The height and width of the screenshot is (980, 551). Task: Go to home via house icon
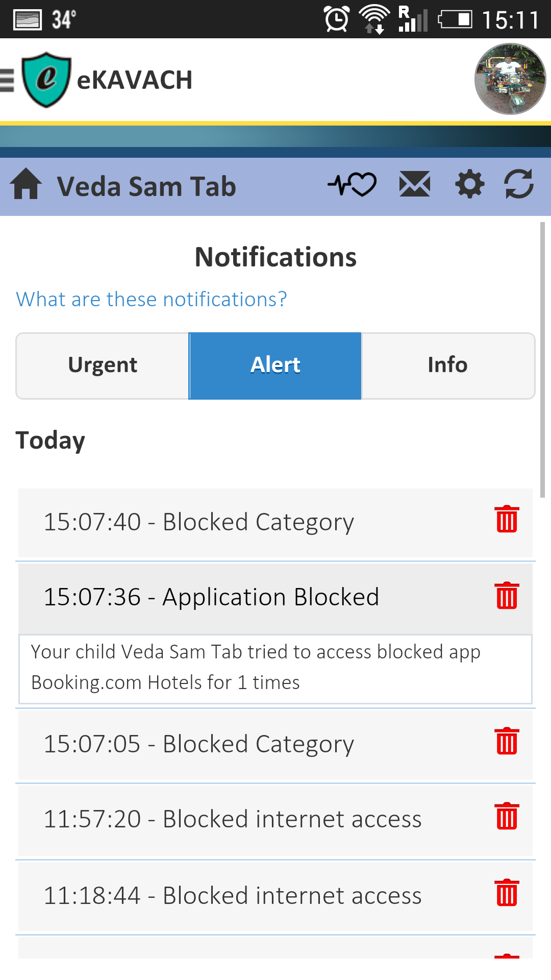(26, 185)
